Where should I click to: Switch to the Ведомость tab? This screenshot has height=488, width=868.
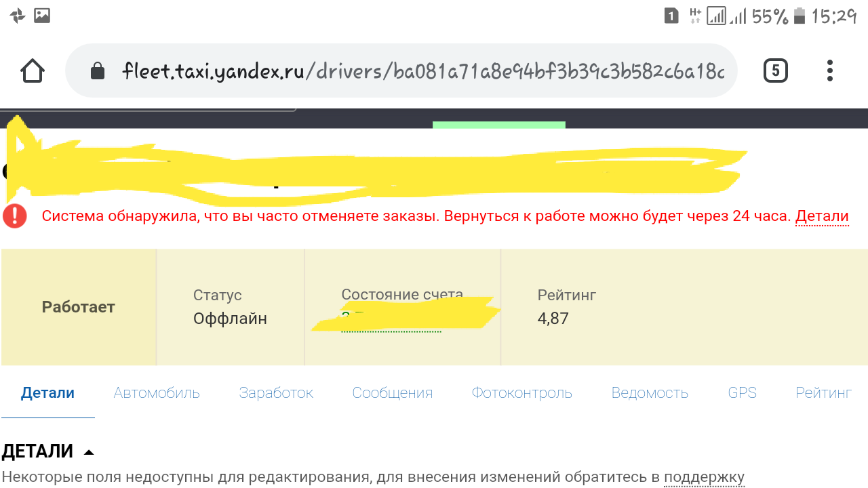650,393
